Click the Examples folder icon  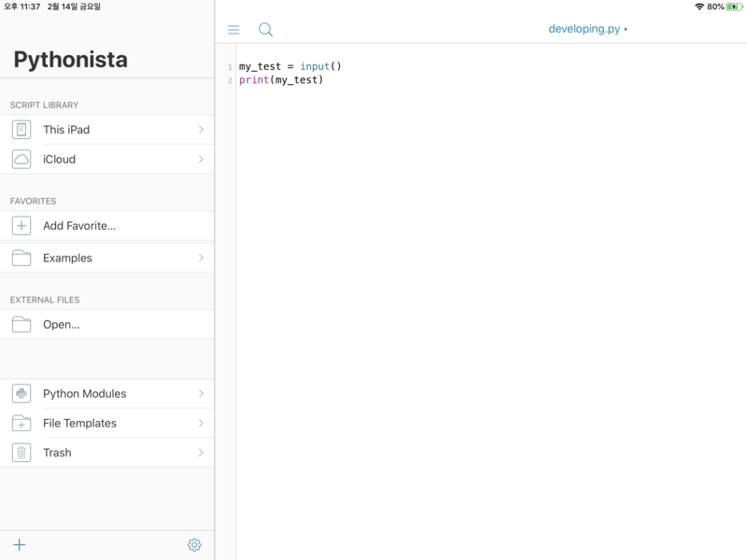[21, 258]
